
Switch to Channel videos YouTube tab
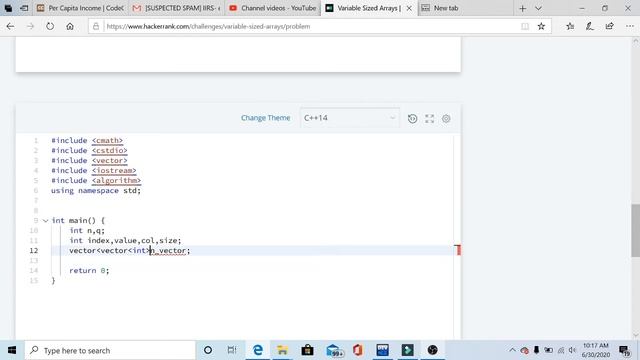273,8
